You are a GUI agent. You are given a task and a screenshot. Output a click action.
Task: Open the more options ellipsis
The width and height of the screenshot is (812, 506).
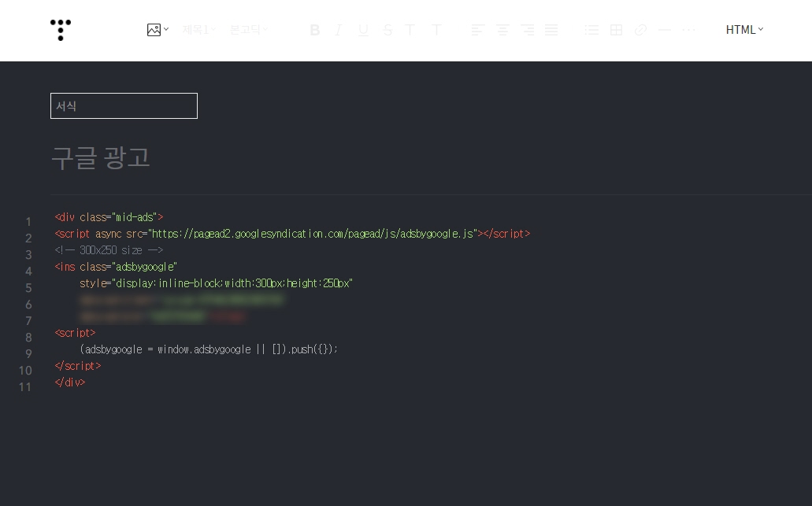point(689,30)
